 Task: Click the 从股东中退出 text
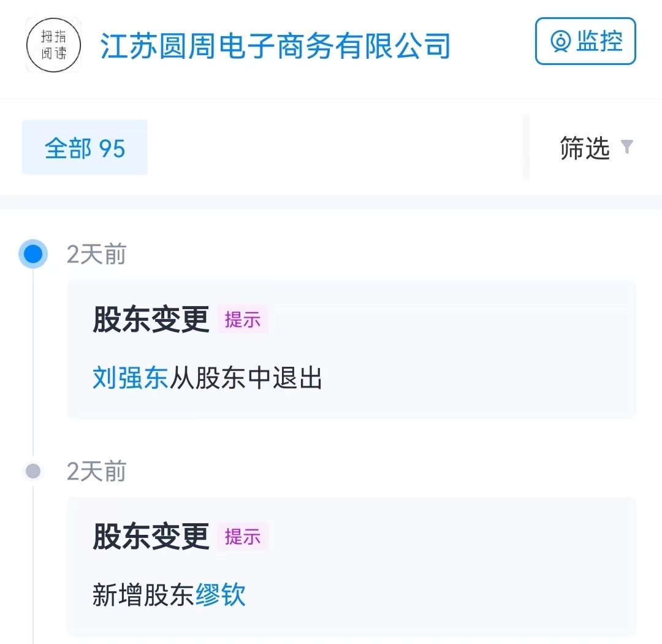coord(246,378)
